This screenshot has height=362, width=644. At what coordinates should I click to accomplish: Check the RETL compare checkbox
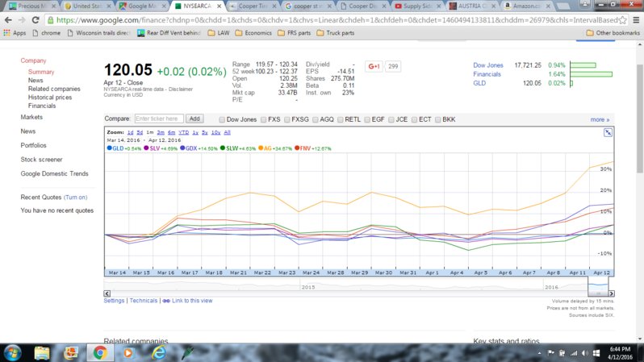pos(340,120)
